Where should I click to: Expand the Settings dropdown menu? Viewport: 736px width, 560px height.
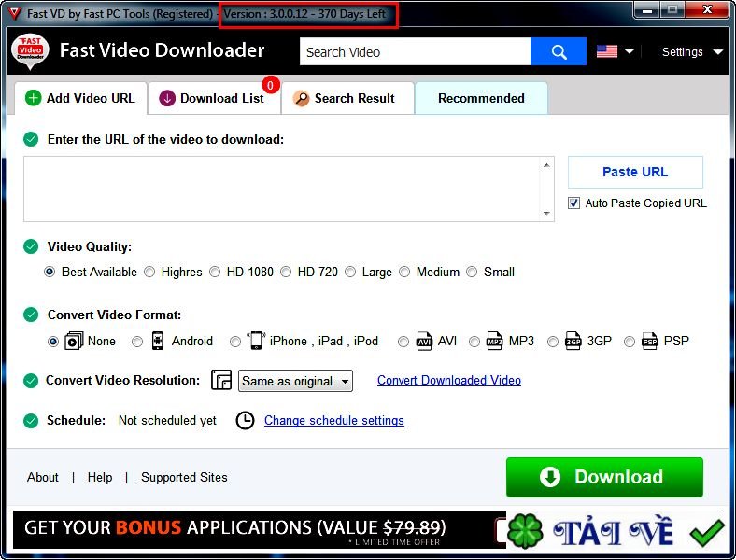coord(692,51)
